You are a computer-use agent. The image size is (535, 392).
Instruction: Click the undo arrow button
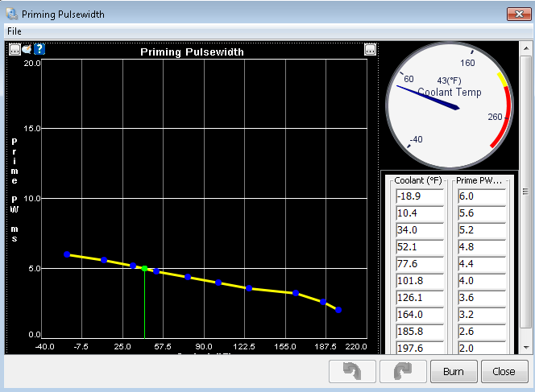click(x=353, y=372)
